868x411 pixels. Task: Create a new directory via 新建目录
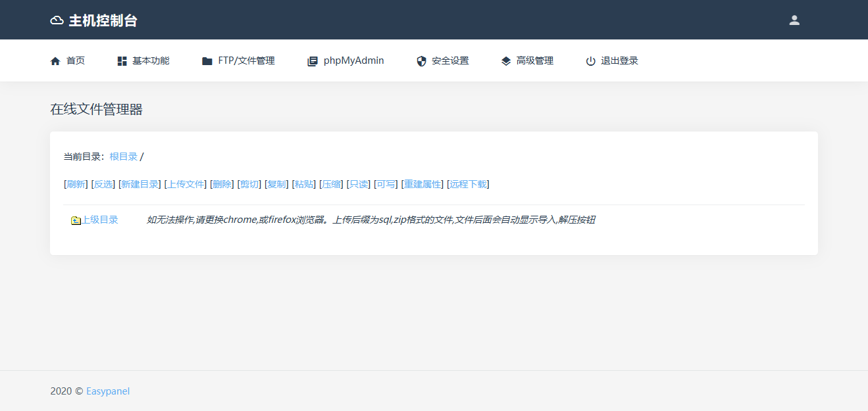140,184
